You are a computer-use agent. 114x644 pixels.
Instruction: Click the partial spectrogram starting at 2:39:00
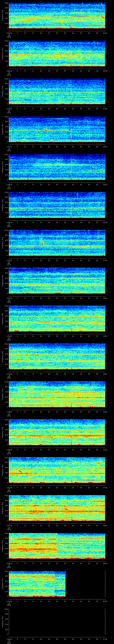coord(37,584)
